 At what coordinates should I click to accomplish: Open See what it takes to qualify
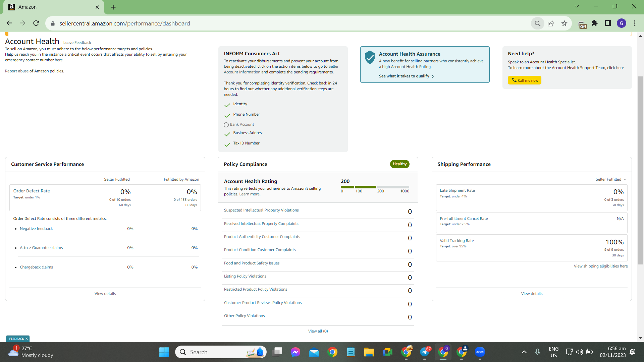(x=406, y=76)
